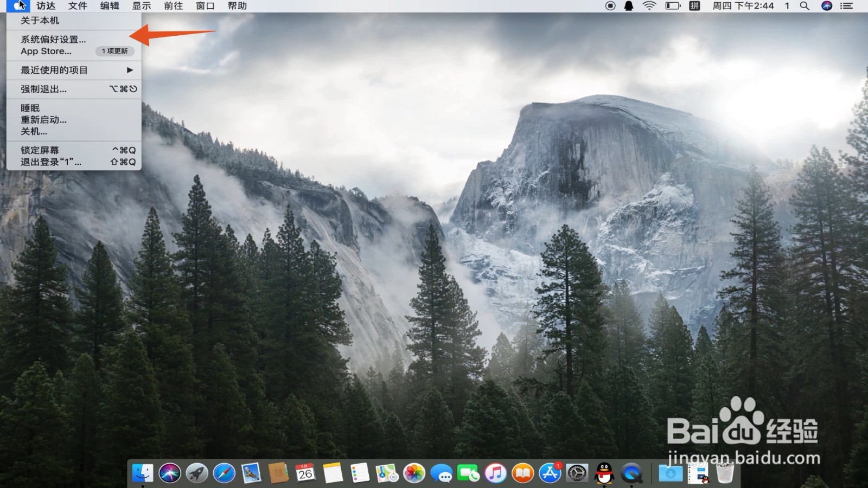Open minimized document stack beside Trash
The height and width of the screenshot is (488, 868).
[x=698, y=473]
